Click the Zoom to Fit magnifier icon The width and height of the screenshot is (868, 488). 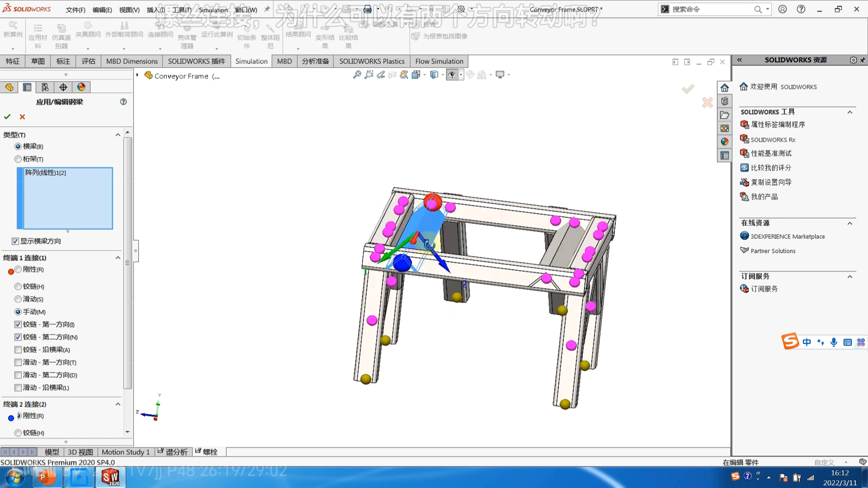tap(357, 75)
